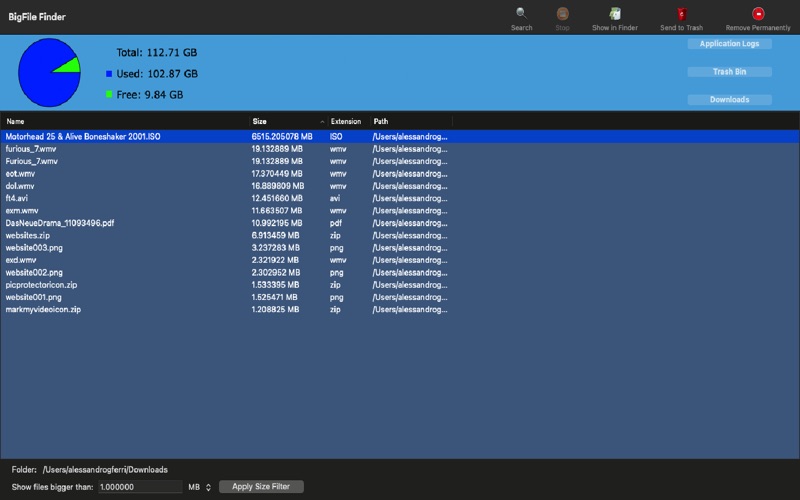
Task: Click the Free: 9.84 GB label
Action: pyautogui.click(x=149, y=95)
